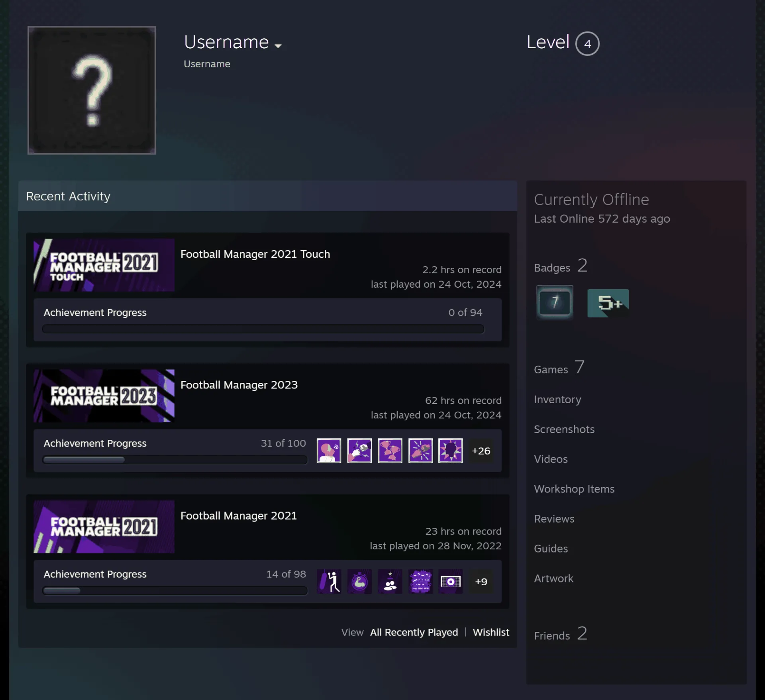Viewport: 765px width, 700px height.
Task: Click Football Manager 2023 achievement progress bar
Action: click(175, 460)
